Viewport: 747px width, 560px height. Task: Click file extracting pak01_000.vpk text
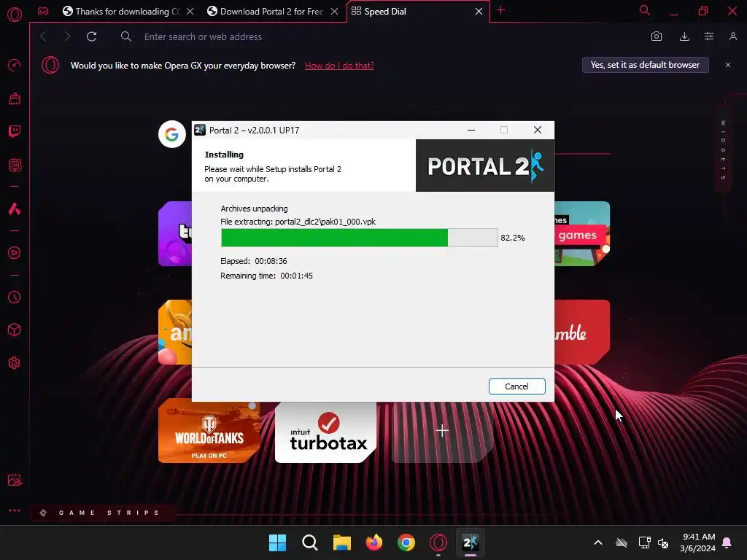pyautogui.click(x=298, y=222)
